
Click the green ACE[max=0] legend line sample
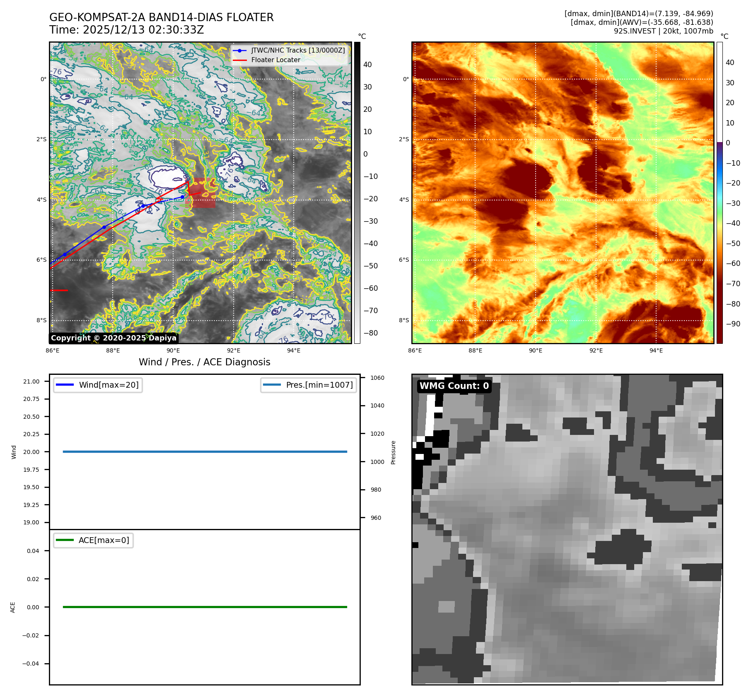[65, 540]
